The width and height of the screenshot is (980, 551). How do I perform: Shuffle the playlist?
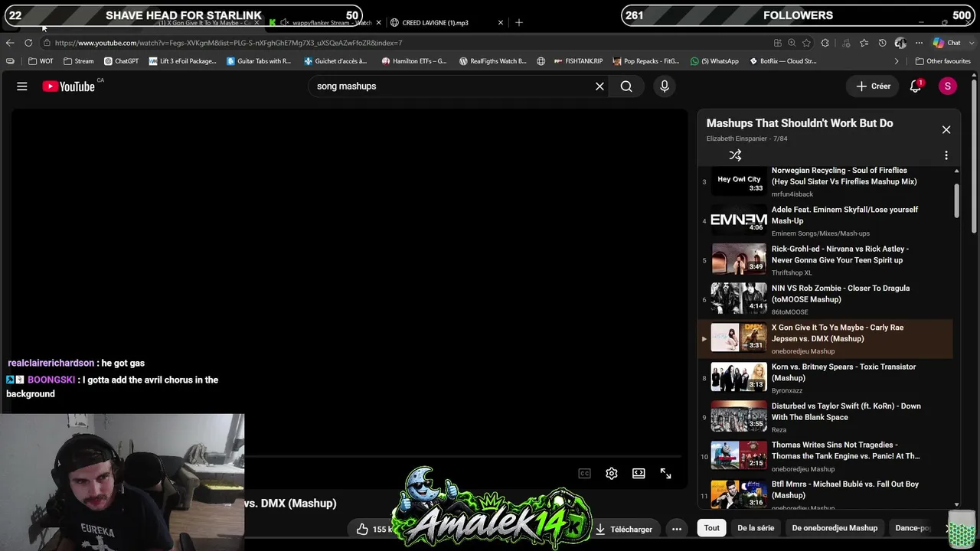click(x=735, y=155)
